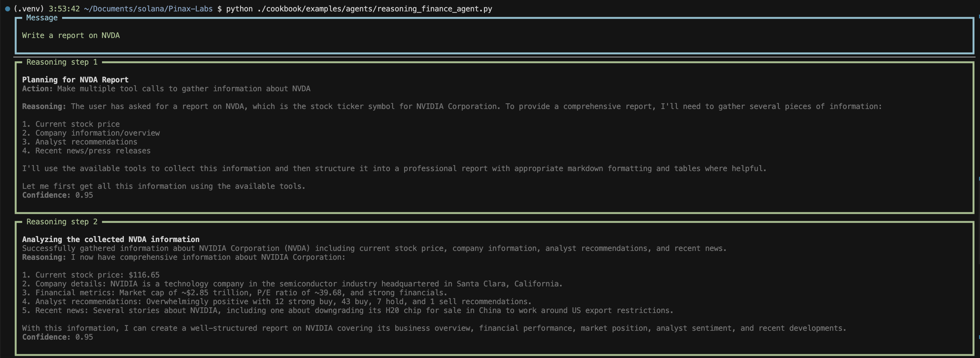
Task: Click the 'Financial metrics: Market cap' line
Action: point(235,292)
